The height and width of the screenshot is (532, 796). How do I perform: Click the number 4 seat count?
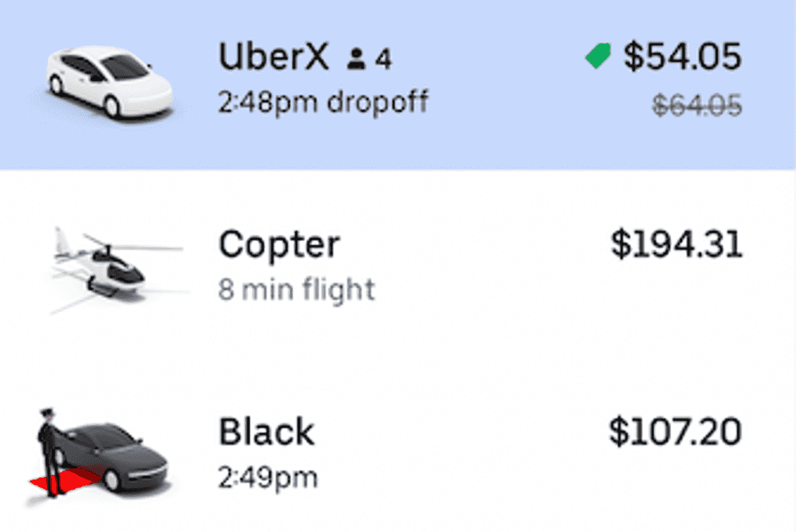[383, 57]
